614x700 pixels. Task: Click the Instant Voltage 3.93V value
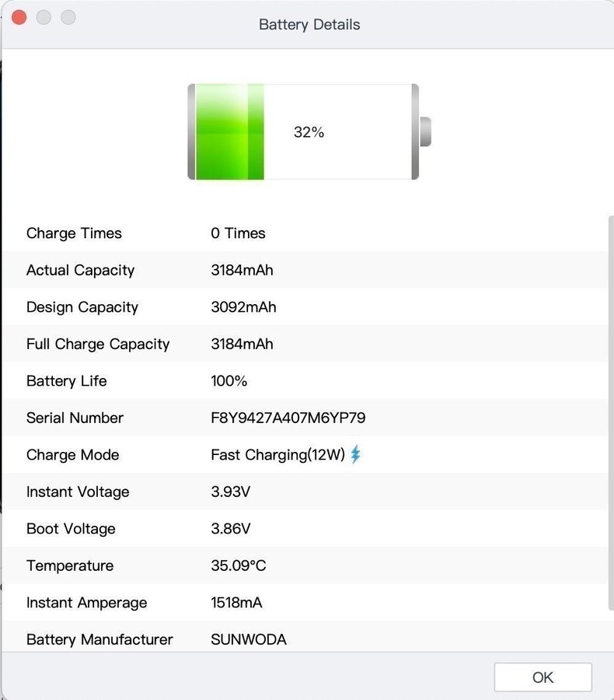[x=230, y=492]
